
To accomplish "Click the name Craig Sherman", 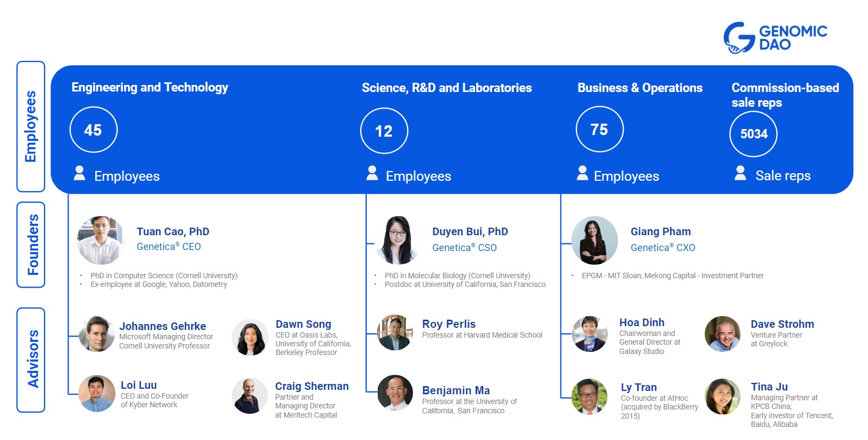I will click(312, 386).
